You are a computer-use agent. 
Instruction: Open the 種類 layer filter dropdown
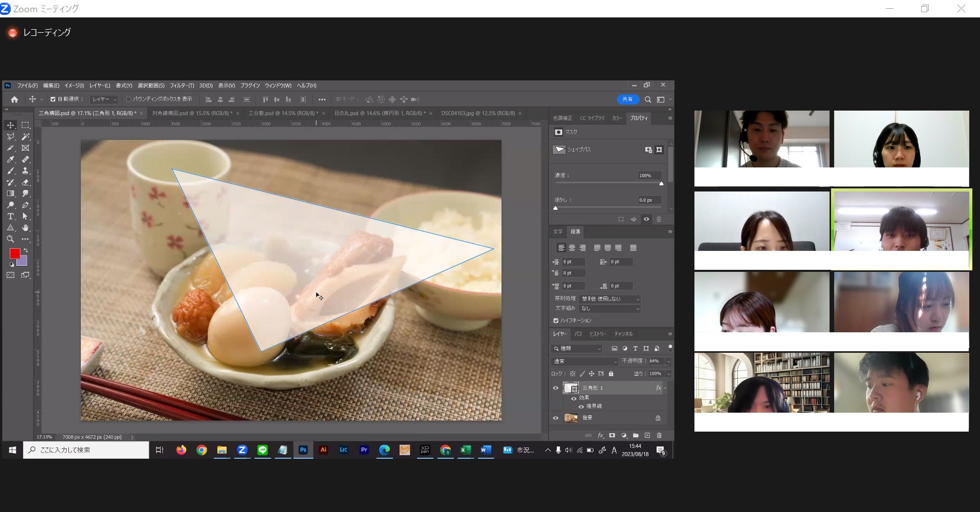point(577,348)
